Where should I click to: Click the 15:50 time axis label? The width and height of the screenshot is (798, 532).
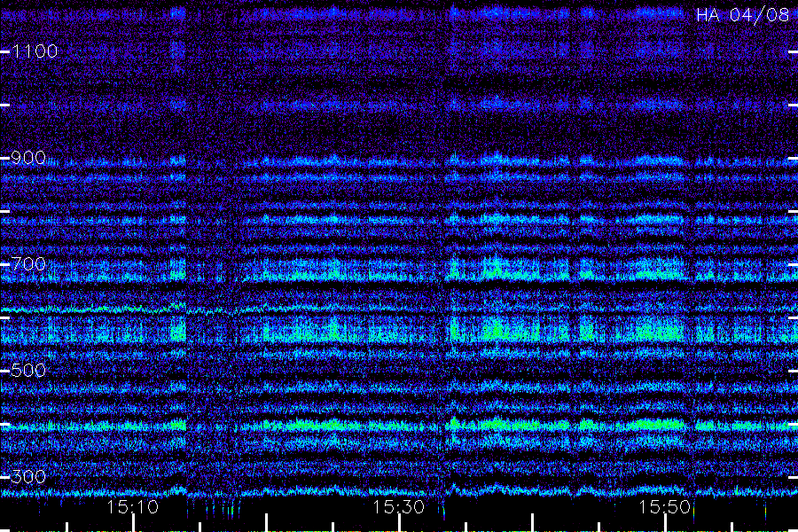(x=664, y=507)
